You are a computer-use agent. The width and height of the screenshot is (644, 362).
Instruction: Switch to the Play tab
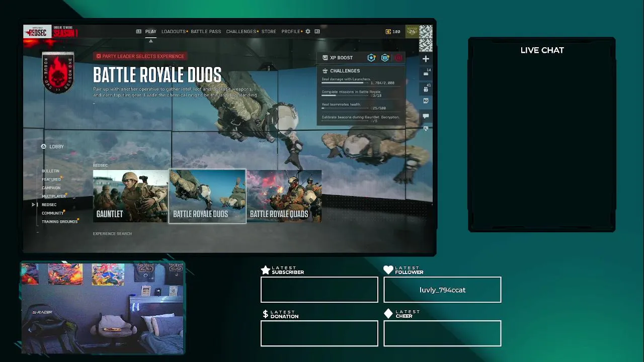pos(151,32)
